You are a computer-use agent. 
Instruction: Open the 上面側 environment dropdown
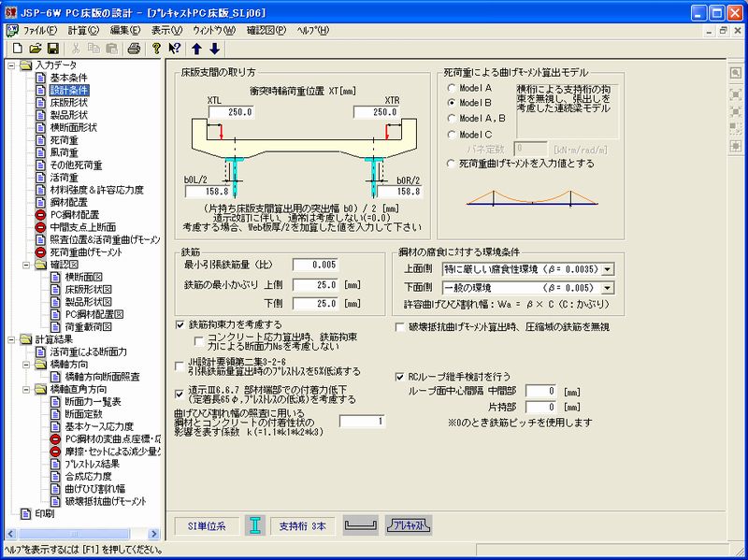click(x=608, y=268)
